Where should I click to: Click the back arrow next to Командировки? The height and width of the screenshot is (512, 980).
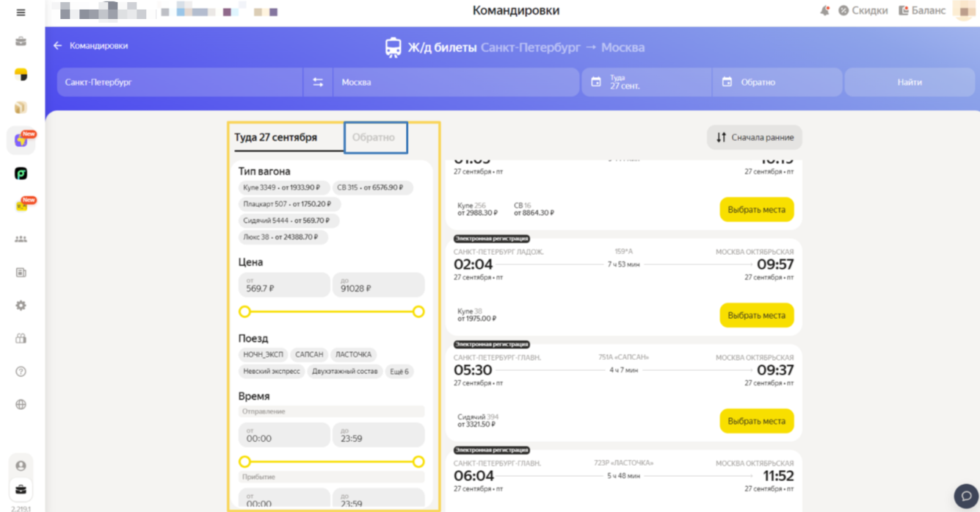(x=57, y=46)
